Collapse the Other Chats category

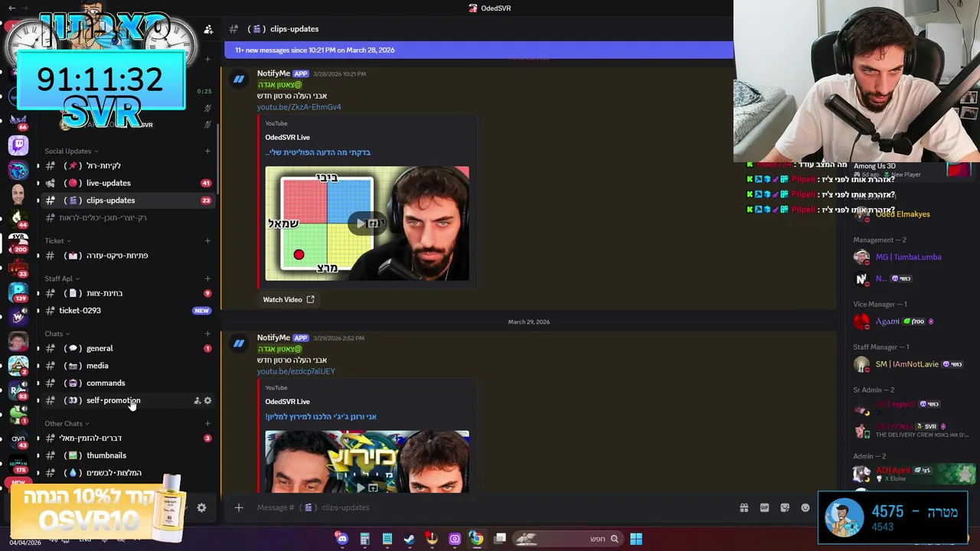67,423
